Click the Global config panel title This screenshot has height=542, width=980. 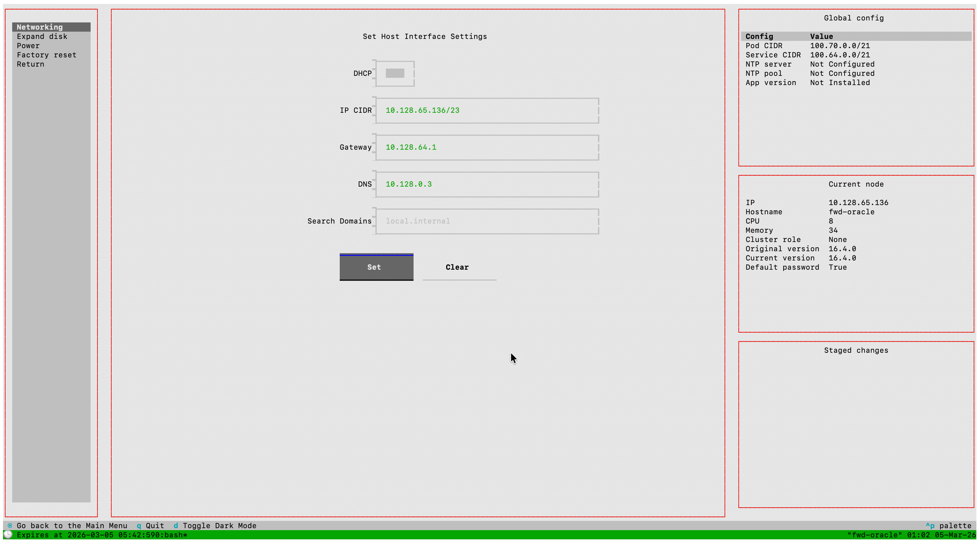[x=854, y=18]
